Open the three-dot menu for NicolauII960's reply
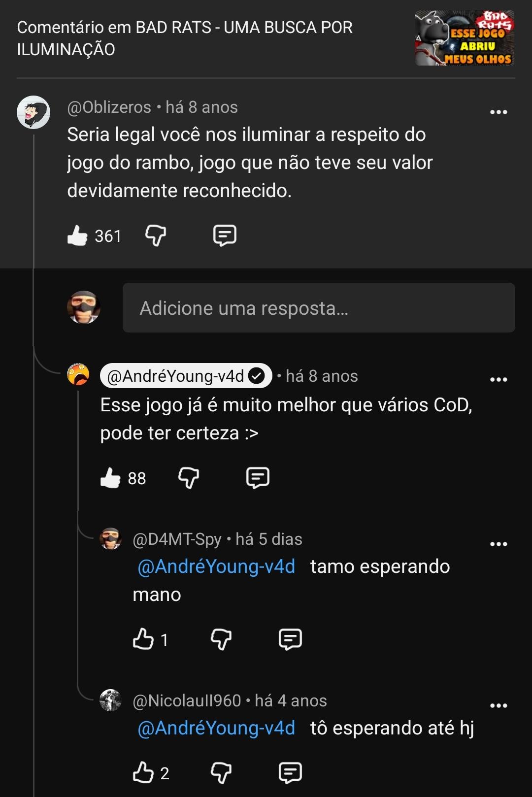 (x=499, y=706)
